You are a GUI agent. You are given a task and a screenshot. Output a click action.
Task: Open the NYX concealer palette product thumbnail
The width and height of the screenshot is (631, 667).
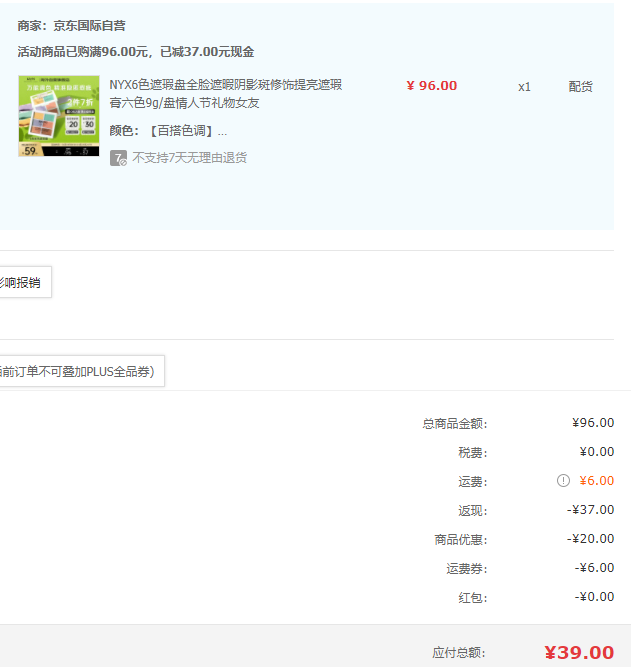tap(59, 116)
